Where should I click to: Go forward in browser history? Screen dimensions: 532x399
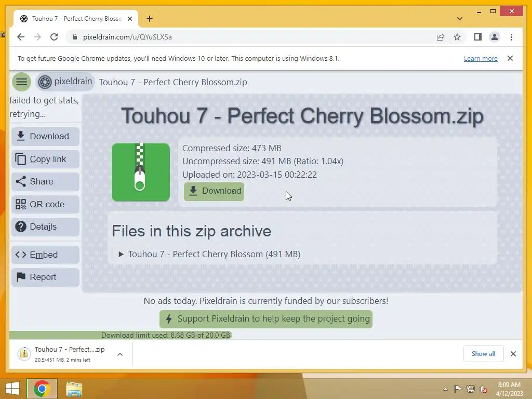(x=37, y=37)
